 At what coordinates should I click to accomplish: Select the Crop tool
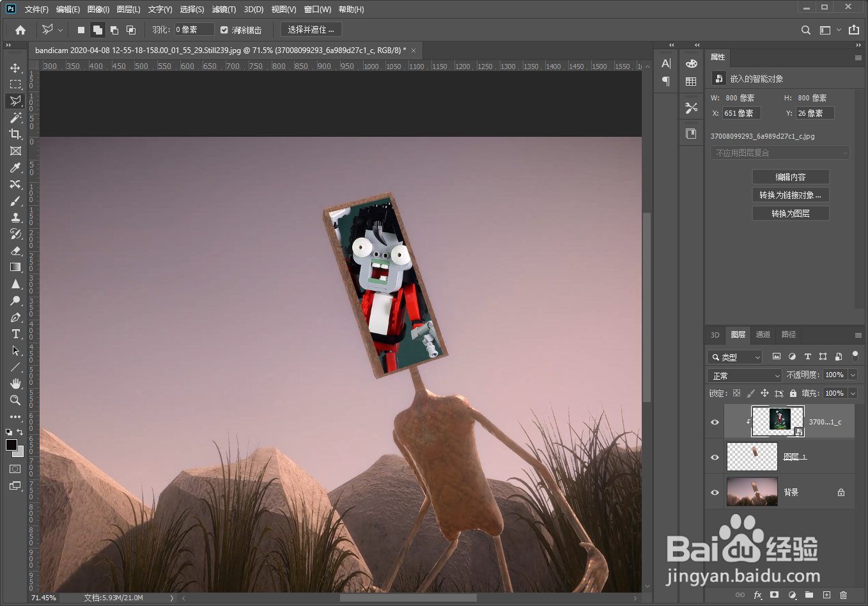(15, 134)
